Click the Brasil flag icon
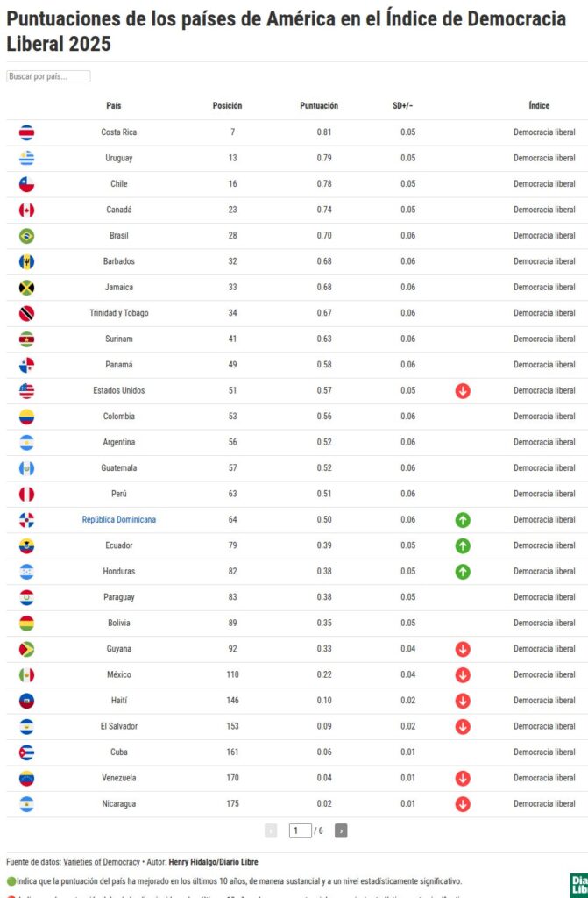 27,235
